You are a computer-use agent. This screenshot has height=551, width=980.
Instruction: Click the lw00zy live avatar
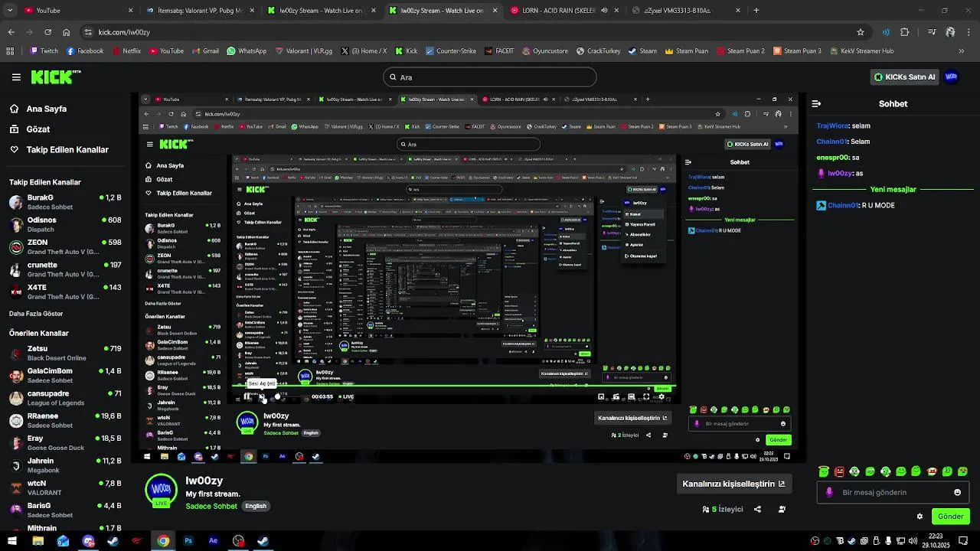coord(162,491)
